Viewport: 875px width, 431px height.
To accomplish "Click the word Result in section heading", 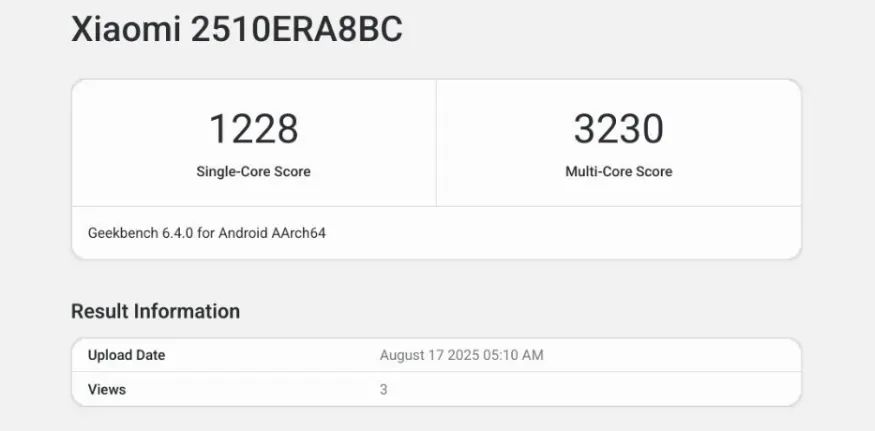I will click(x=100, y=311).
